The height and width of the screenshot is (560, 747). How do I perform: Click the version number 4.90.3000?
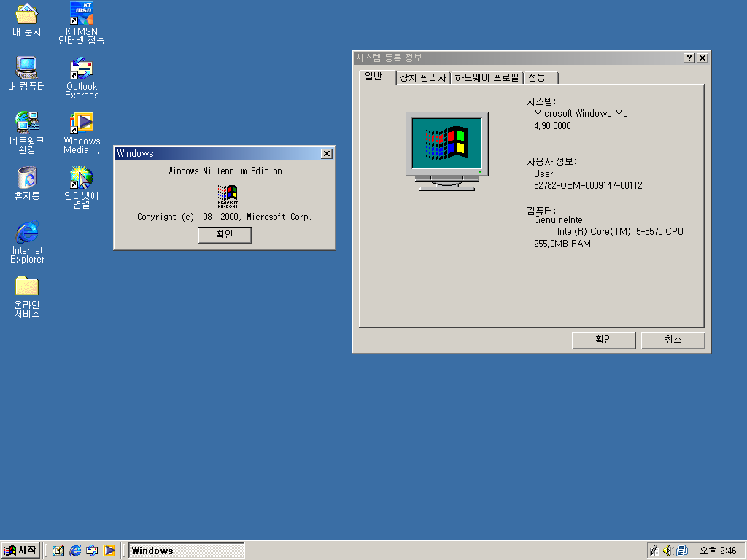552,125
